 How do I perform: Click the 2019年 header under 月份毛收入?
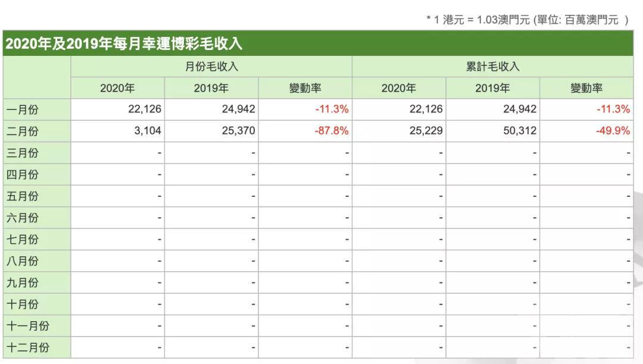tap(211, 87)
